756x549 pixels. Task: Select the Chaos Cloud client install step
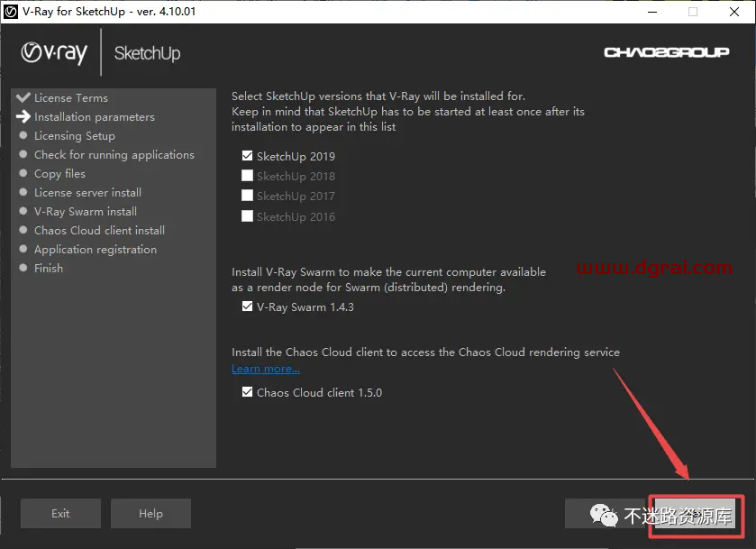point(99,231)
